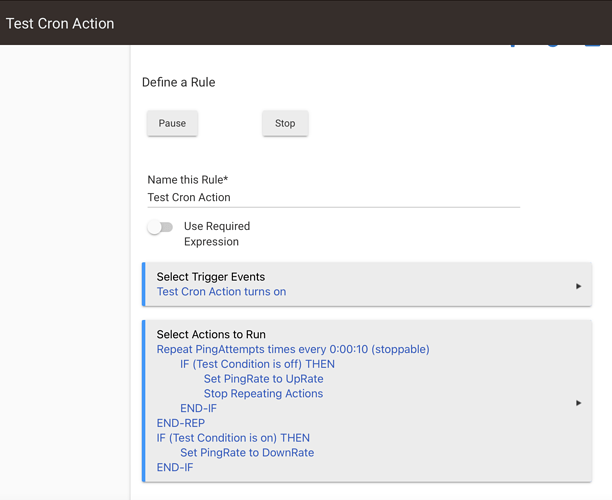Click the Name this Rule text field
Image resolution: width=612 pixels, height=500 pixels.
(332, 198)
